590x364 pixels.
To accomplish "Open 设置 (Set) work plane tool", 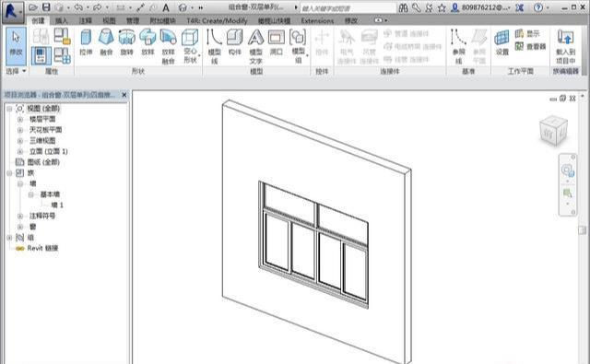I will 501,42.
